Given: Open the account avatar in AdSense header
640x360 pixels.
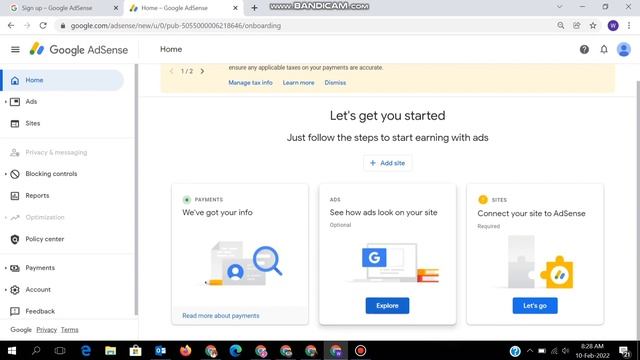Looking at the screenshot, I should coord(623,49).
